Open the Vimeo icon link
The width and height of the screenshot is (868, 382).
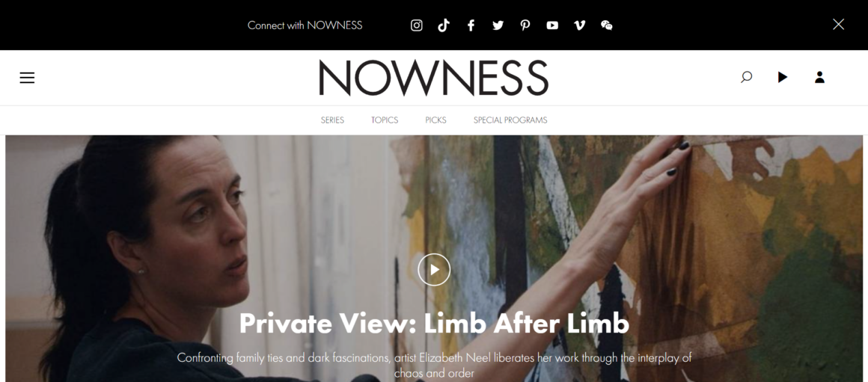(x=579, y=25)
